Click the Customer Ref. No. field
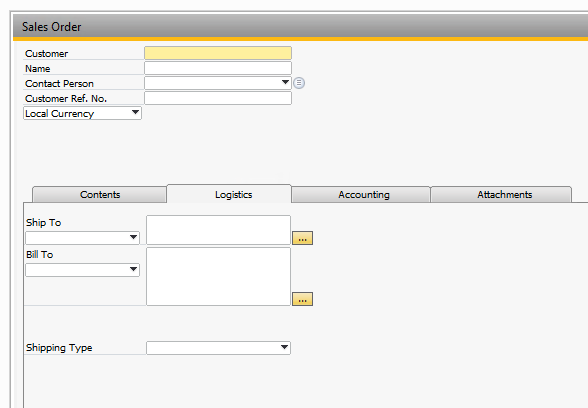This screenshot has height=408, width=588. coord(218,98)
